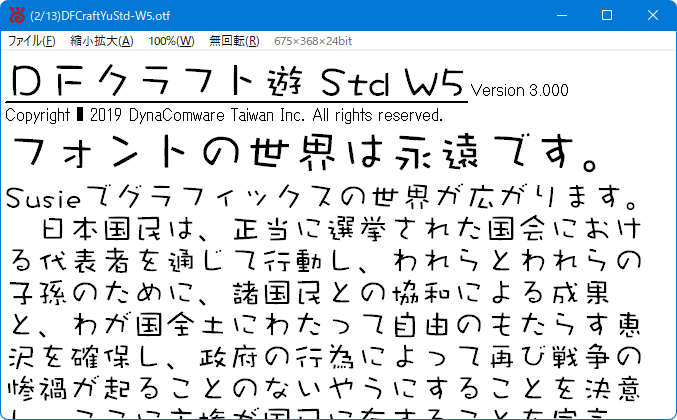The width and height of the screenshot is (677, 420).
Task: Click the line starting '子孫のために、諸国民'
Action: [309, 293]
